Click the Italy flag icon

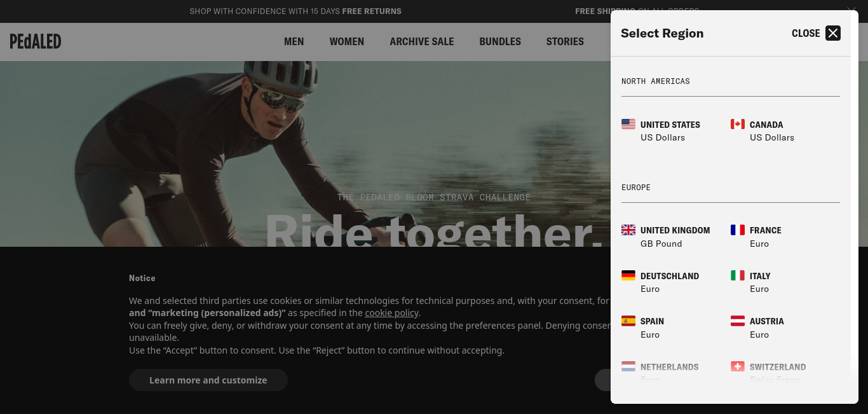tap(737, 275)
